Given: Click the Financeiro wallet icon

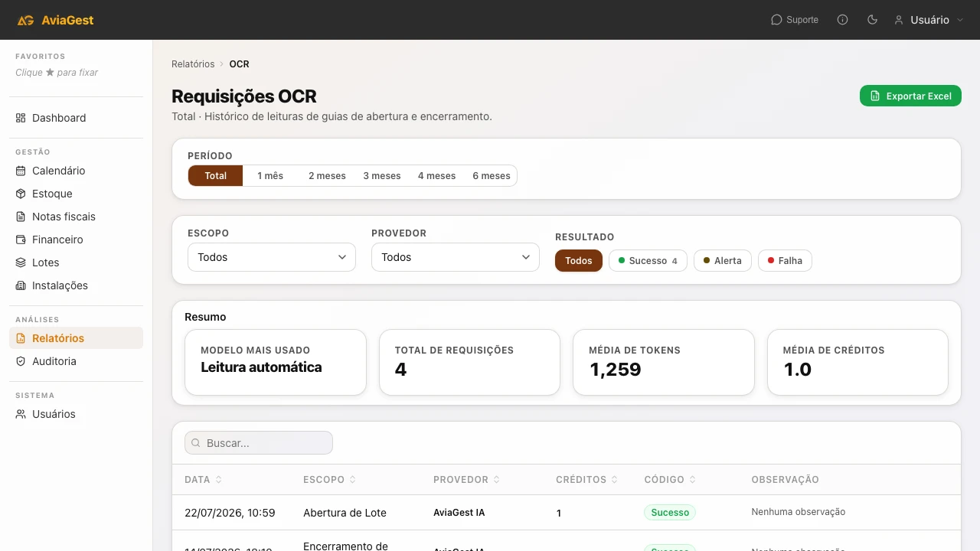Looking at the screenshot, I should point(21,240).
